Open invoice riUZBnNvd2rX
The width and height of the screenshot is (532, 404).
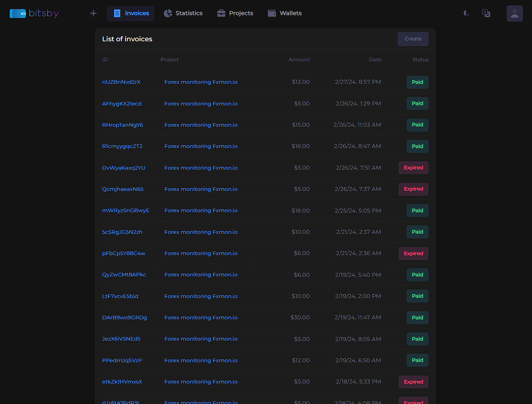coord(121,82)
